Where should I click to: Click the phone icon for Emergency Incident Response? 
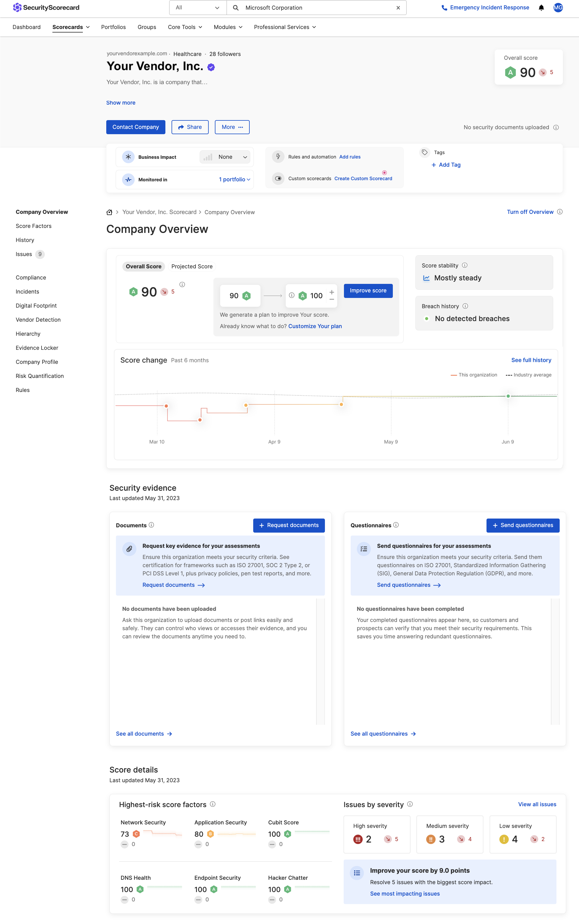444,8
